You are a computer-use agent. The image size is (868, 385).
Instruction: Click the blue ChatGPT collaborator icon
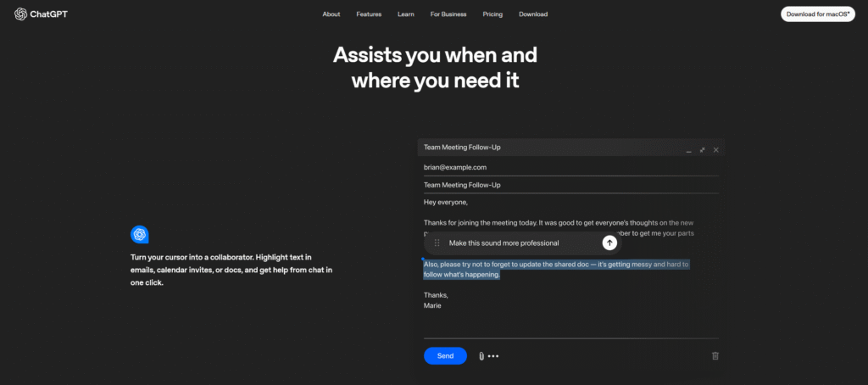pos(140,235)
